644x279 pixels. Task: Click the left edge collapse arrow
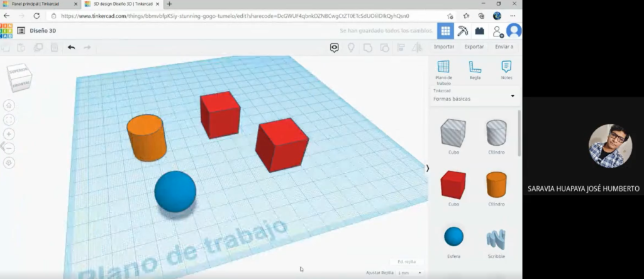coord(3,146)
